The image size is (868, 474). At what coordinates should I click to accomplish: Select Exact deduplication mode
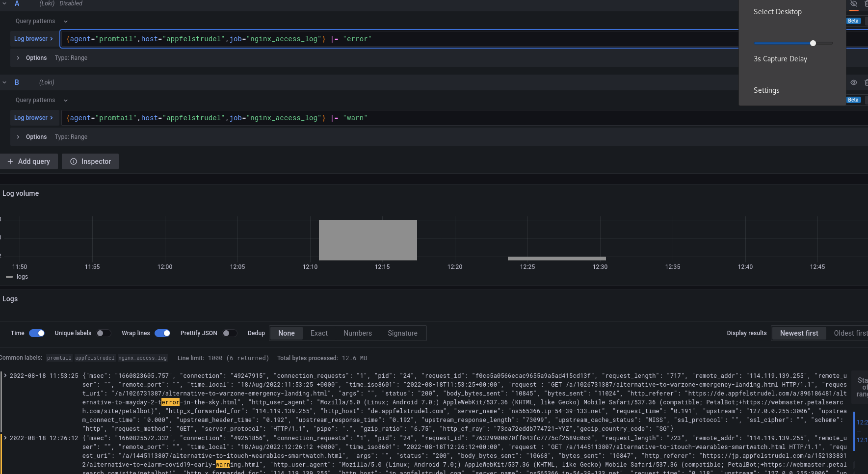coord(318,333)
